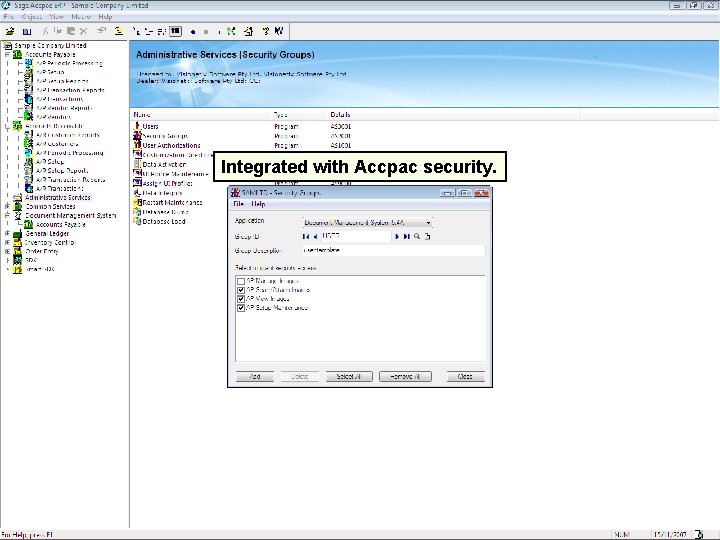Select General Ledger icon in tree
The height and width of the screenshot is (540, 720).
(x=17, y=233)
